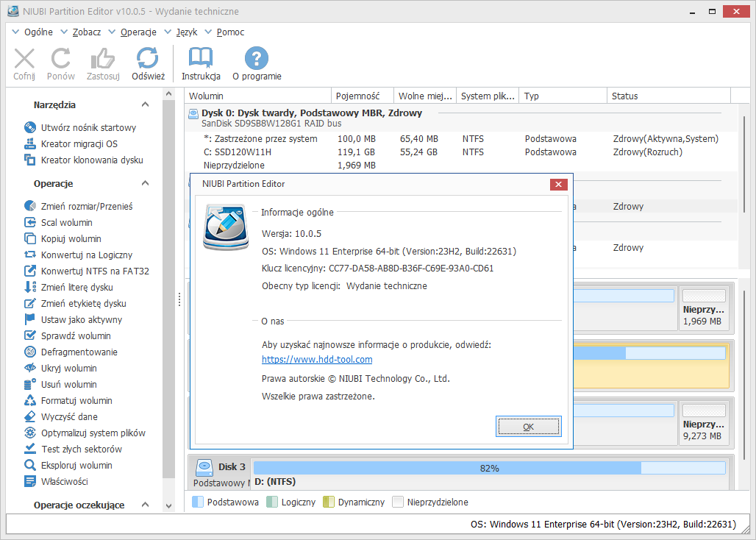Select the C: SSD120W11H volume row
The image size is (756, 540).
[x=461, y=152]
